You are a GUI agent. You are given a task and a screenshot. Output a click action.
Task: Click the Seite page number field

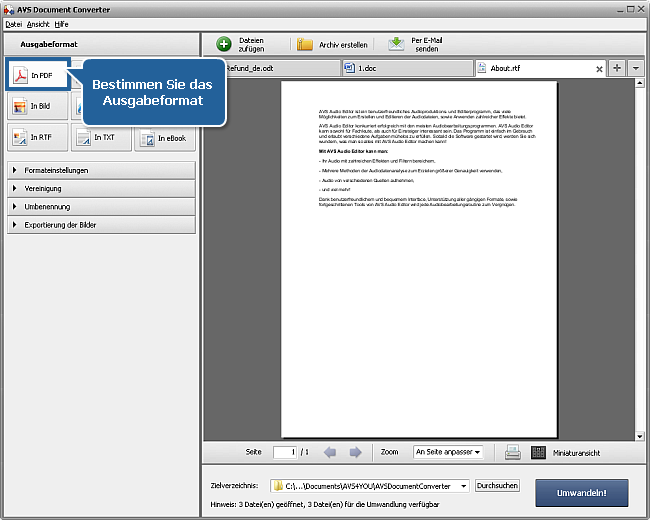tap(285, 452)
